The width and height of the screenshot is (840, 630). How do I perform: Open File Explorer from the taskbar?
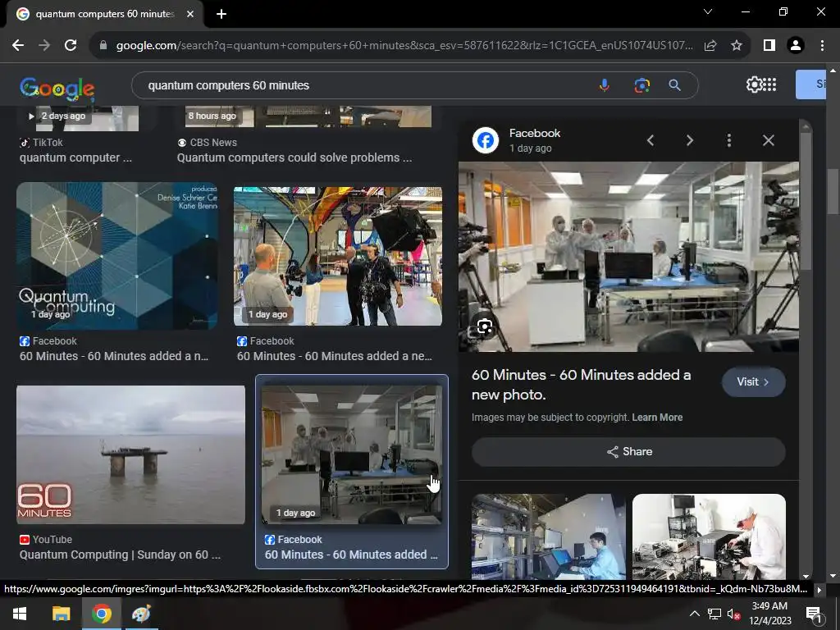(x=61, y=614)
